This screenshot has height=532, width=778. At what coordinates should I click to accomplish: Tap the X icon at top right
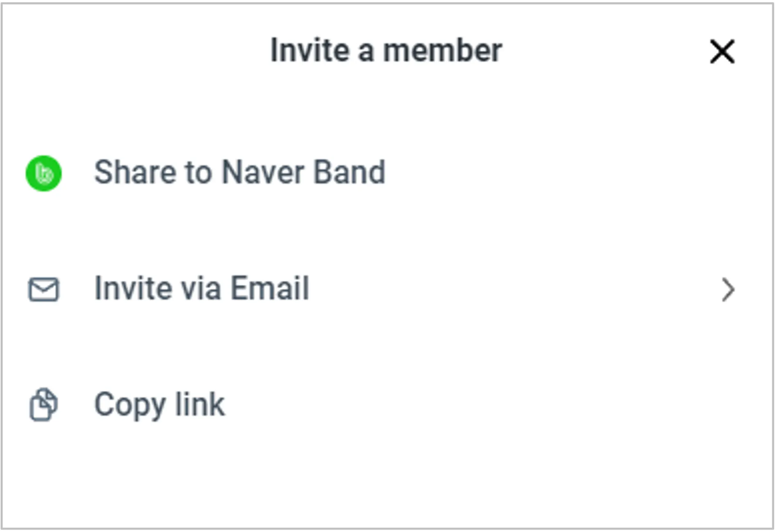click(x=722, y=52)
